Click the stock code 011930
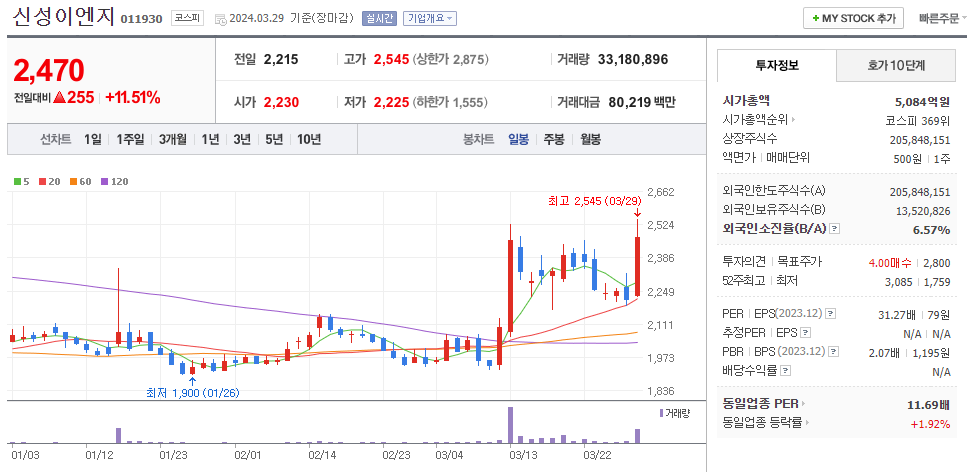The height and width of the screenshot is (472, 975). coord(141,19)
